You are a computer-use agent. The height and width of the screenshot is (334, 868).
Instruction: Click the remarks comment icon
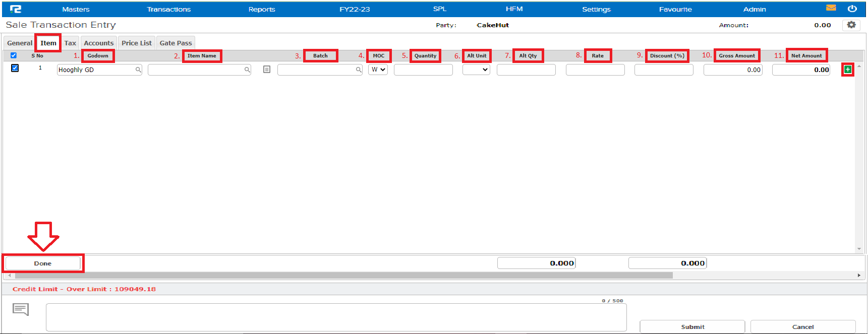click(21, 309)
